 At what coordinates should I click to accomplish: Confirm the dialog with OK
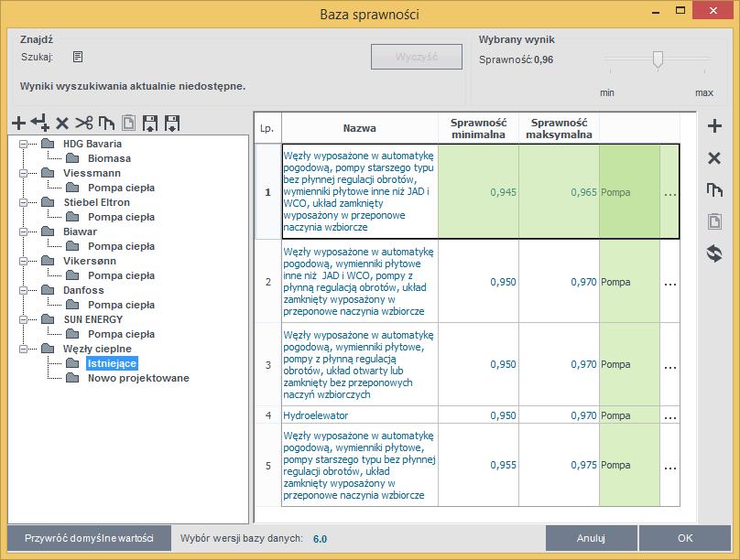click(685, 538)
